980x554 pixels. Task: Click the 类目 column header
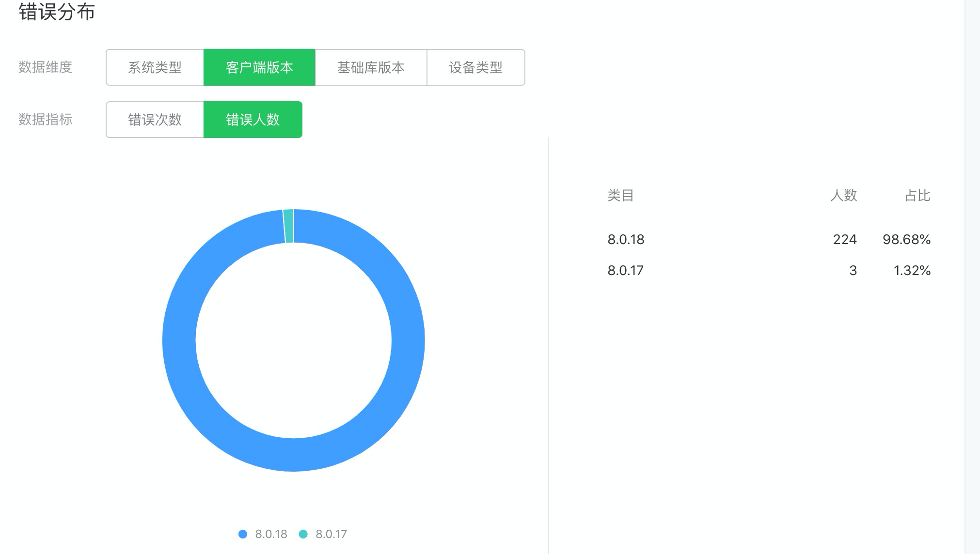(620, 196)
